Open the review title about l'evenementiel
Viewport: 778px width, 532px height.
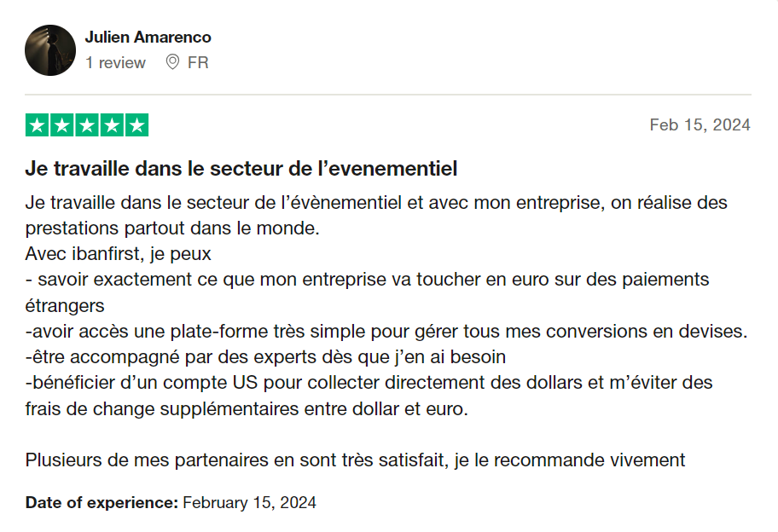point(241,169)
